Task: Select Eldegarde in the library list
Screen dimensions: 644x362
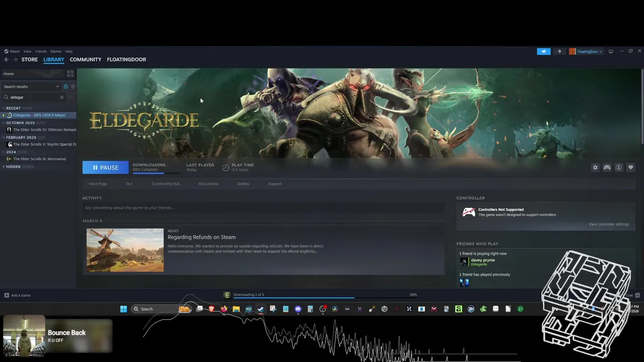Action: tap(38, 115)
